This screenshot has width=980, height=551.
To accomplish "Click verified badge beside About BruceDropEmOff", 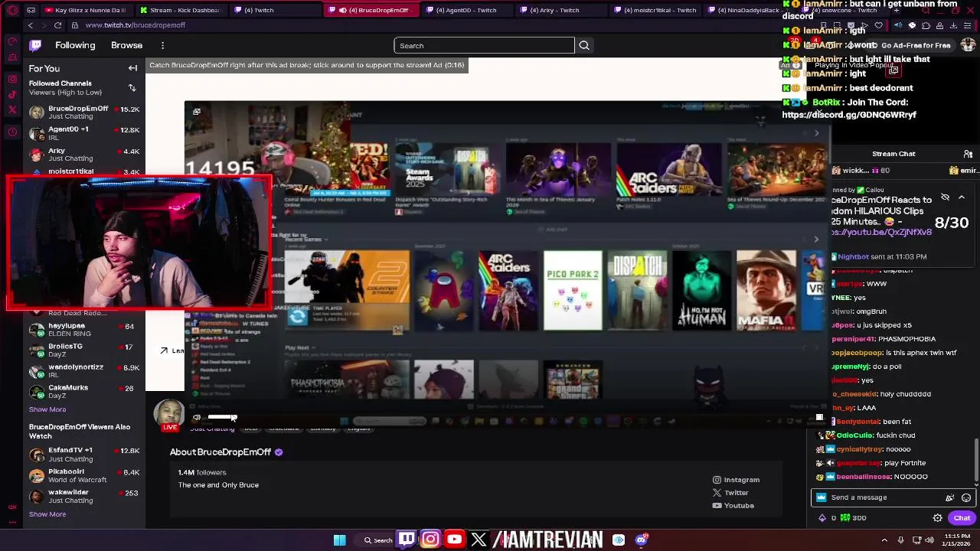I will [x=279, y=452].
